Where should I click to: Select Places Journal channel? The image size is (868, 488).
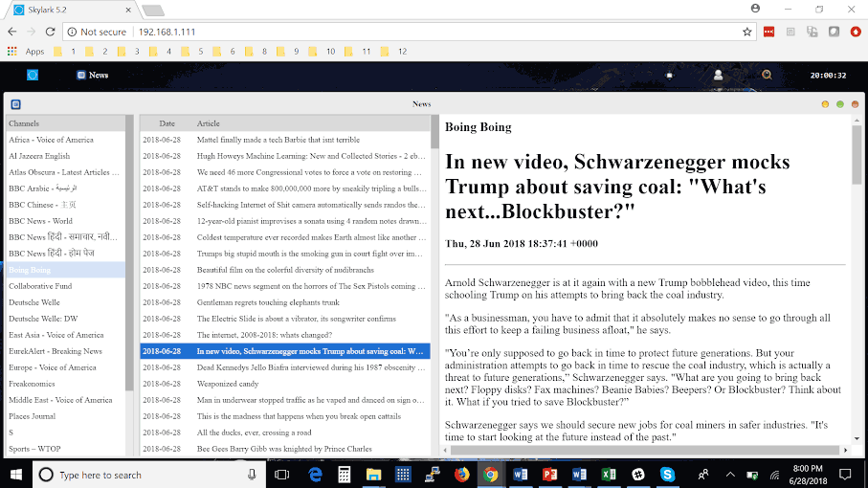(65, 416)
